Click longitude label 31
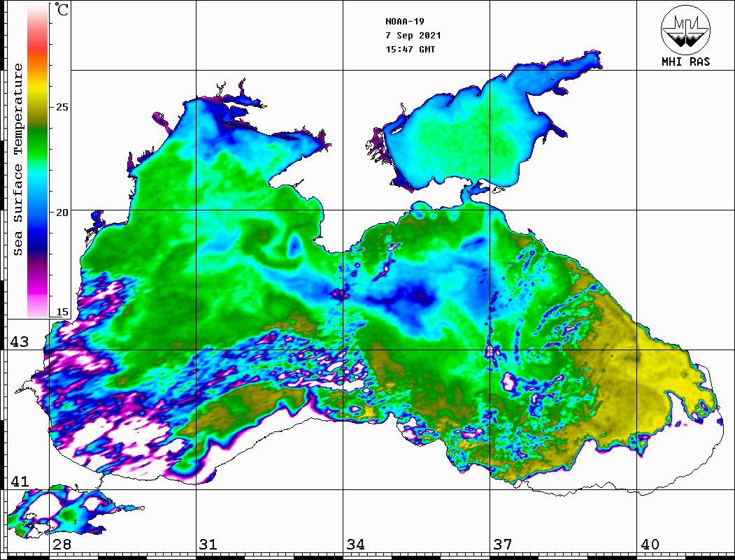The width and height of the screenshot is (735, 560). coord(208,544)
